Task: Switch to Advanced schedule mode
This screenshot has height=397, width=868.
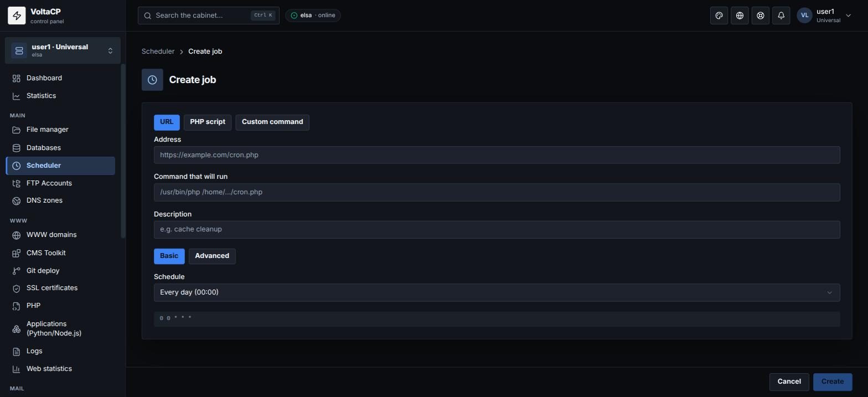Action: click(x=212, y=256)
